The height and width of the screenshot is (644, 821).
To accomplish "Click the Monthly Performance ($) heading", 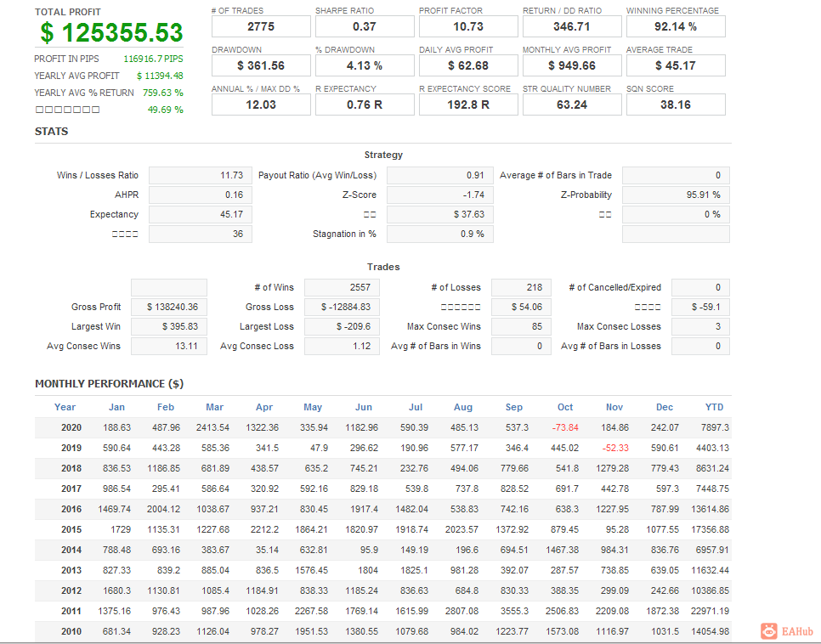I will 109,384.
